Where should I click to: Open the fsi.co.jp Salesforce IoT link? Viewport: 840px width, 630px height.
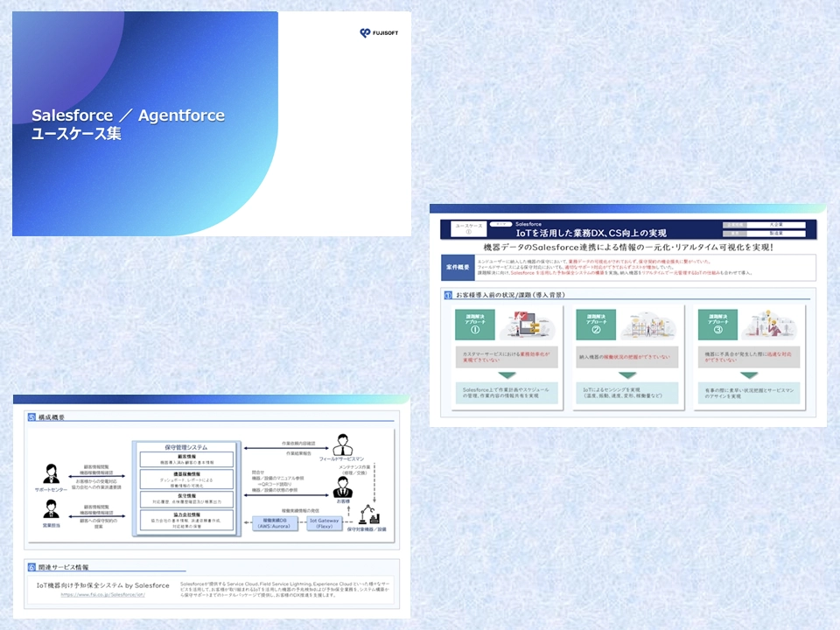tap(102, 594)
